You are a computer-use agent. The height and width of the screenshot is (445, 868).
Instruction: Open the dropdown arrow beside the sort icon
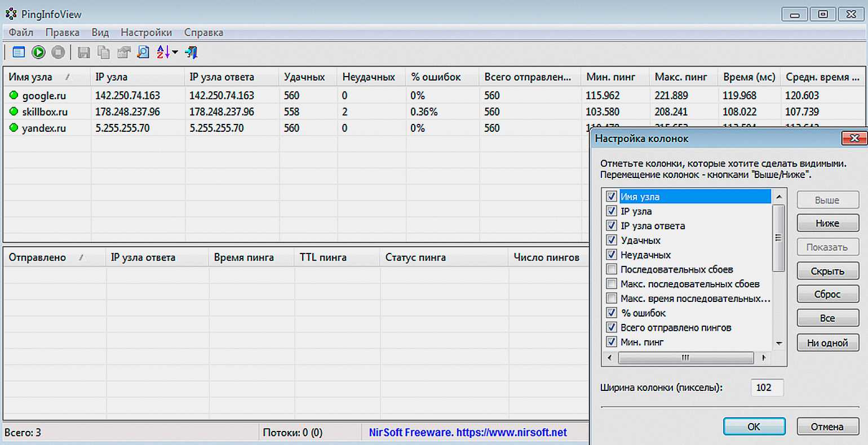(x=175, y=52)
